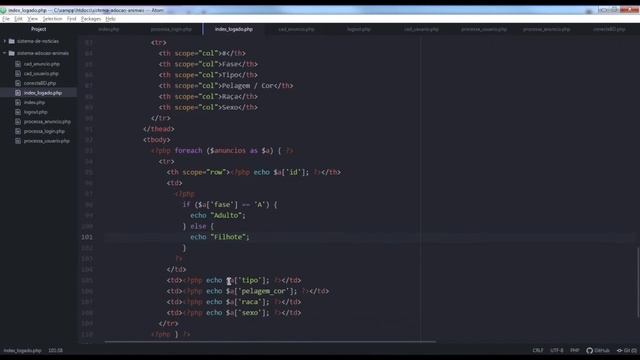Switch to the processa_anuncio.php tab
The height and width of the screenshot is (360, 640).
[546, 29]
